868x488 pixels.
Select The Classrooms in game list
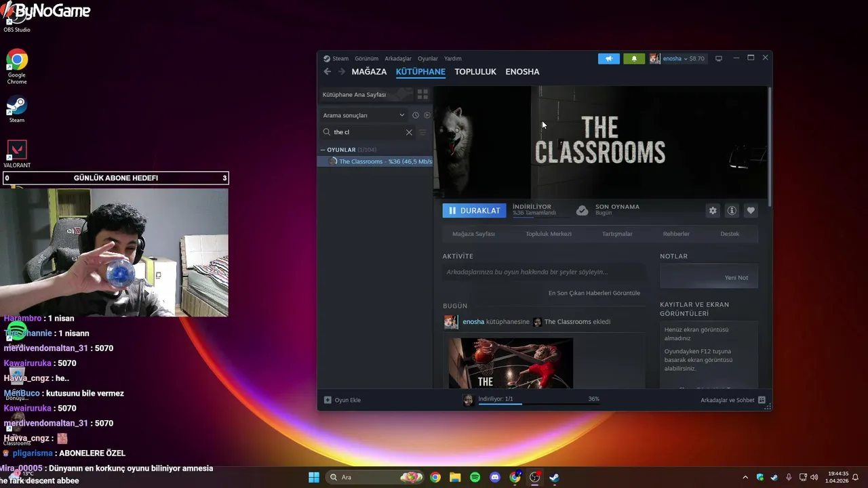tap(376, 161)
